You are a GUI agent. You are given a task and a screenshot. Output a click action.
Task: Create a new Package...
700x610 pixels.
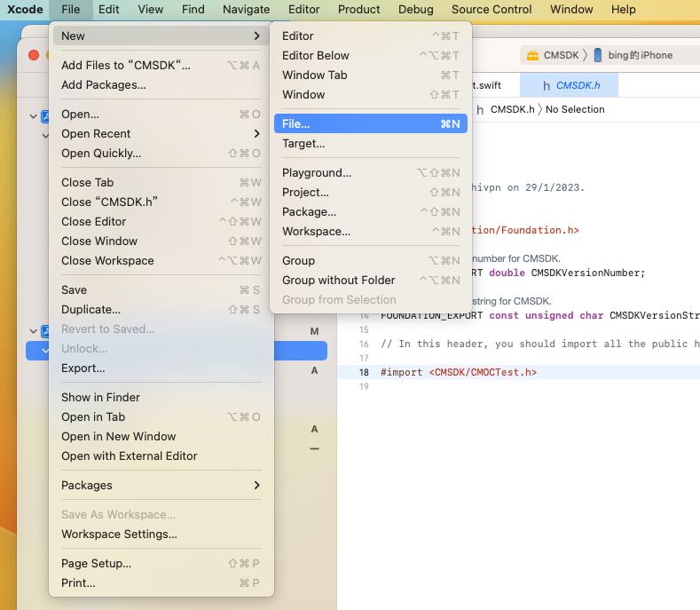click(x=371, y=212)
